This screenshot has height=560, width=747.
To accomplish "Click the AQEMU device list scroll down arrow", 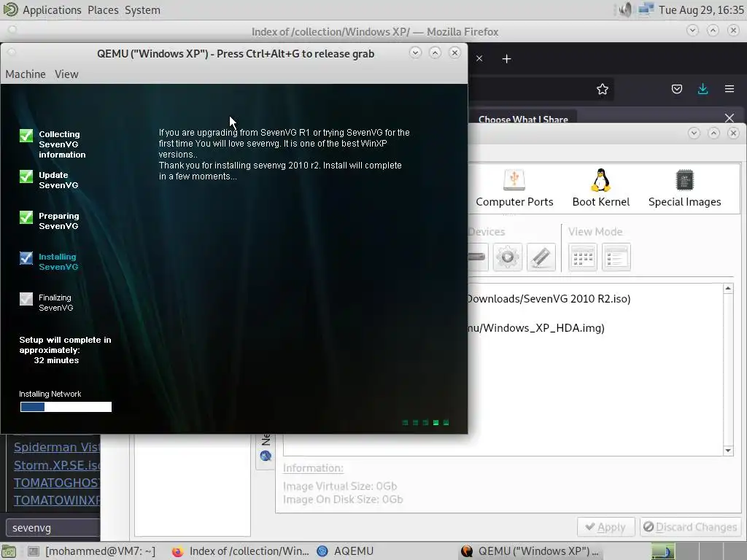I will click(728, 451).
